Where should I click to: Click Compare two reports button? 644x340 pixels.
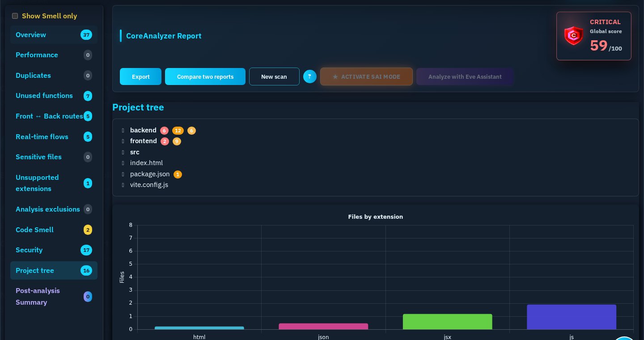click(x=205, y=76)
